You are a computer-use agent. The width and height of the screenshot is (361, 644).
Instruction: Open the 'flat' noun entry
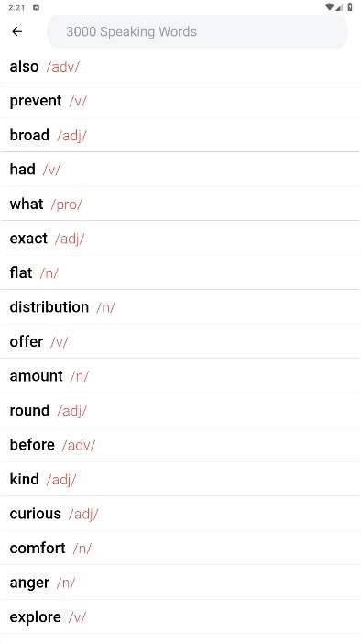point(180,272)
